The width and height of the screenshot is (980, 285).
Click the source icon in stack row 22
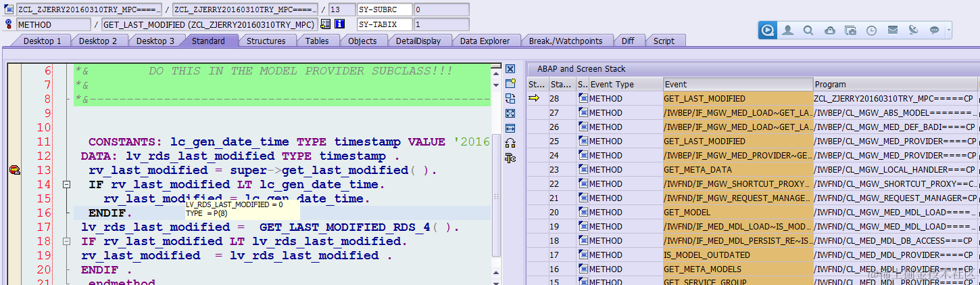583,183
